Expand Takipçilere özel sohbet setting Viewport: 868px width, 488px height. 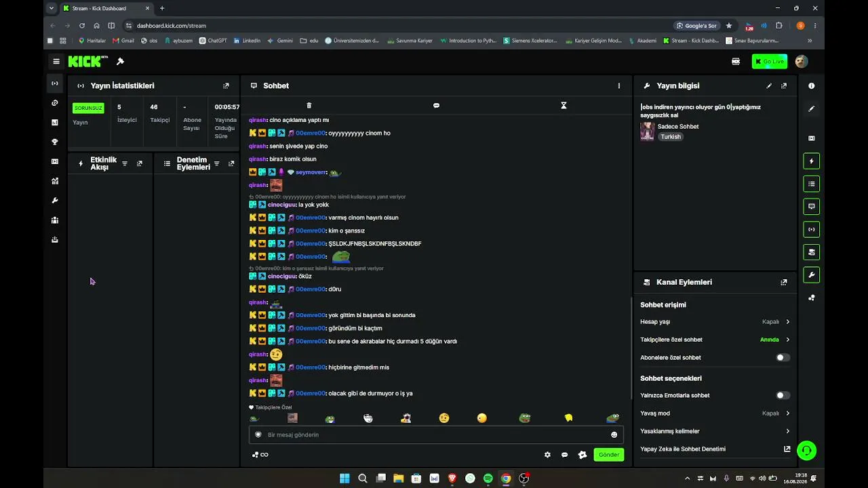pos(715,340)
